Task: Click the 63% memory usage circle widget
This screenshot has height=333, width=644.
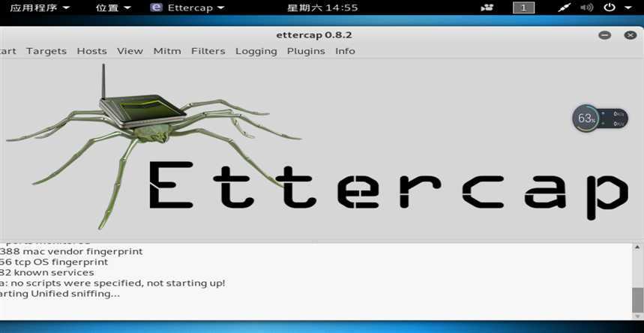Action: click(x=586, y=118)
